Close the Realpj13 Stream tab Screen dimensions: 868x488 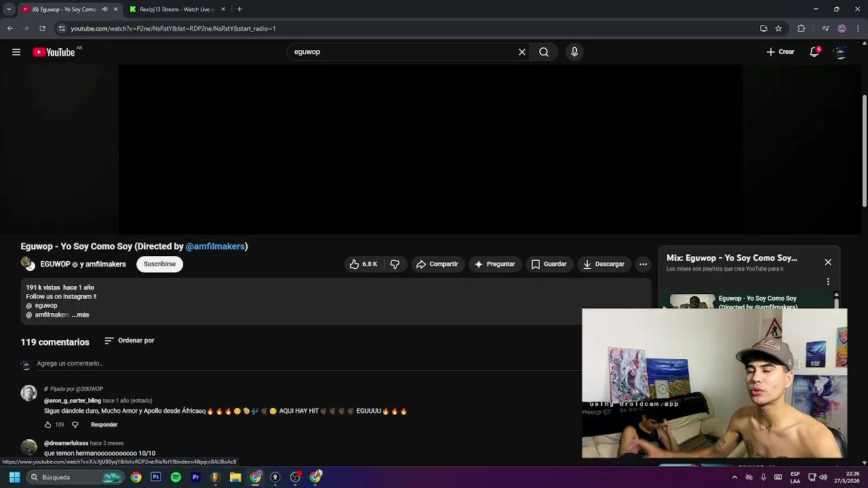(x=223, y=9)
